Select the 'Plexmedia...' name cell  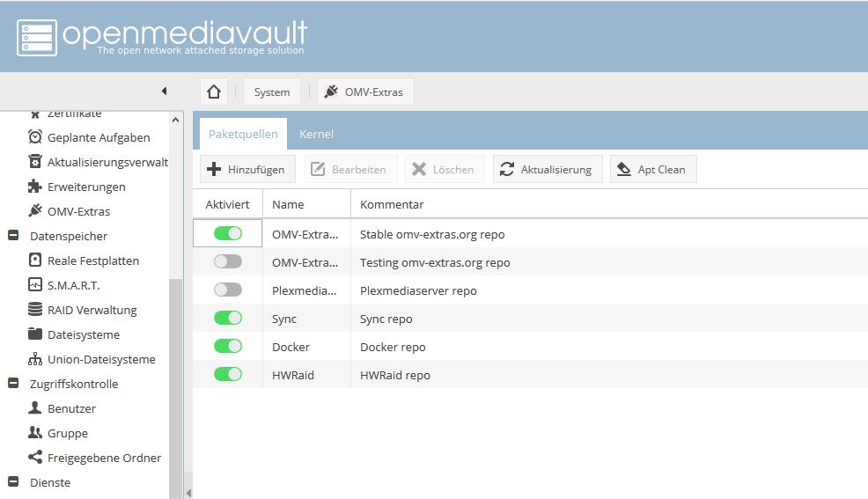(306, 290)
